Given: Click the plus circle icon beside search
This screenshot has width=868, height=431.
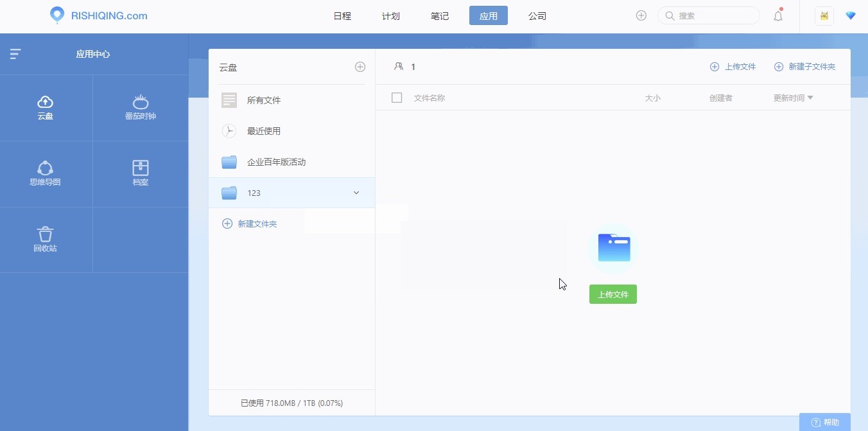Looking at the screenshot, I should click(641, 15).
